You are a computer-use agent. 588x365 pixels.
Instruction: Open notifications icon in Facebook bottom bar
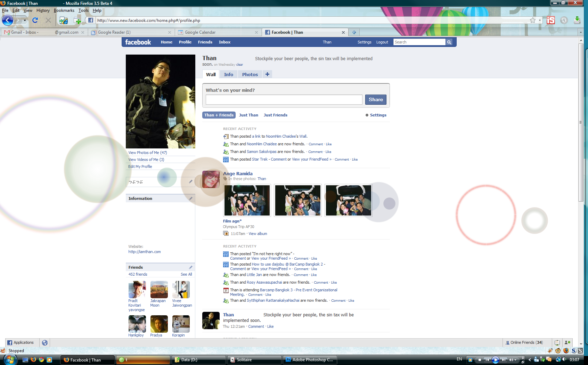[x=557, y=343]
